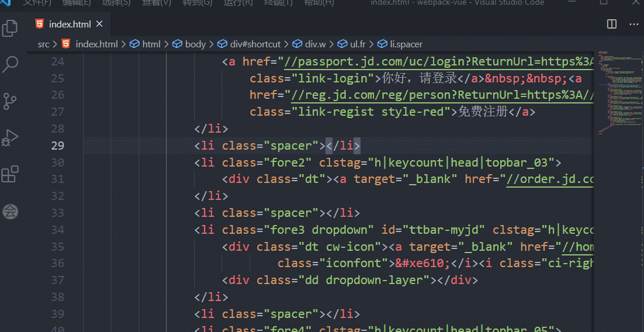Open the body breadcrumb dropdown
Screen dimensions: 644x332
point(195,44)
